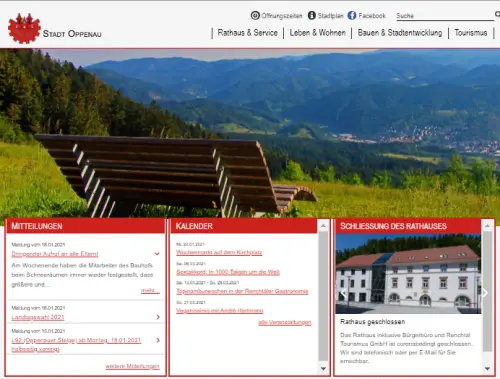Open the Tourismus menu
The width and height of the screenshot is (500, 379).
point(471,33)
